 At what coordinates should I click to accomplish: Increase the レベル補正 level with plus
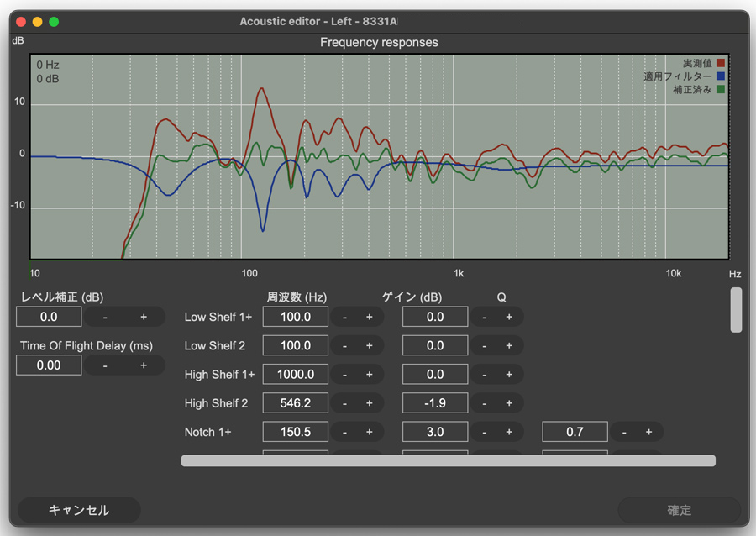pyautogui.click(x=144, y=318)
